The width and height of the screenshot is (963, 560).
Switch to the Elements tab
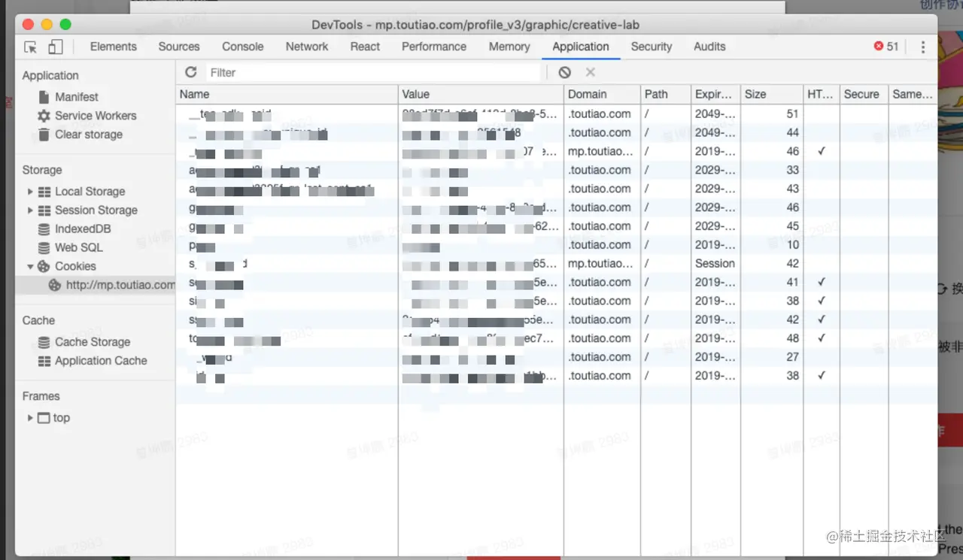pyautogui.click(x=114, y=47)
